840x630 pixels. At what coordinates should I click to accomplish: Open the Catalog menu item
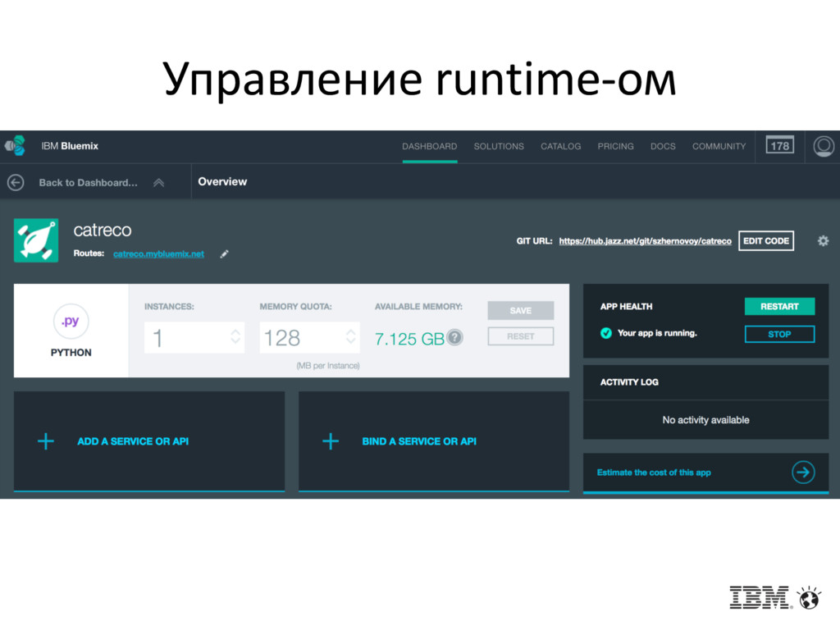[561, 146]
